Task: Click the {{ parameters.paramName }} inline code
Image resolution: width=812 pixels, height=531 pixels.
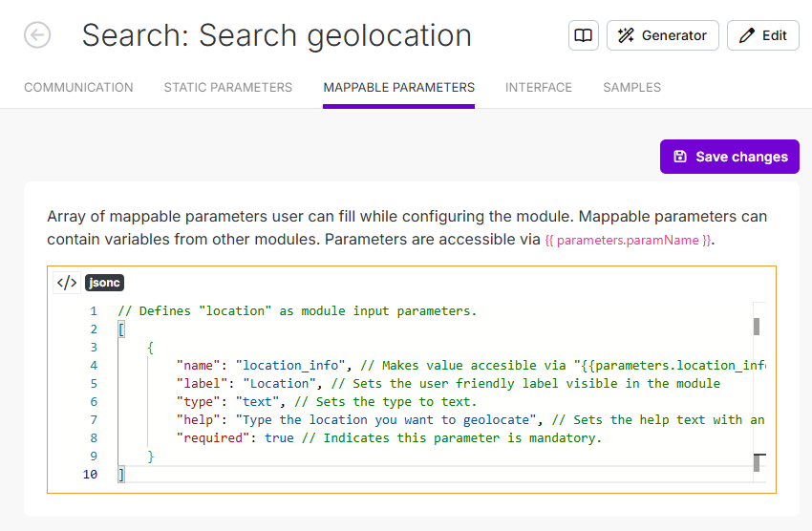Action: [628, 241]
